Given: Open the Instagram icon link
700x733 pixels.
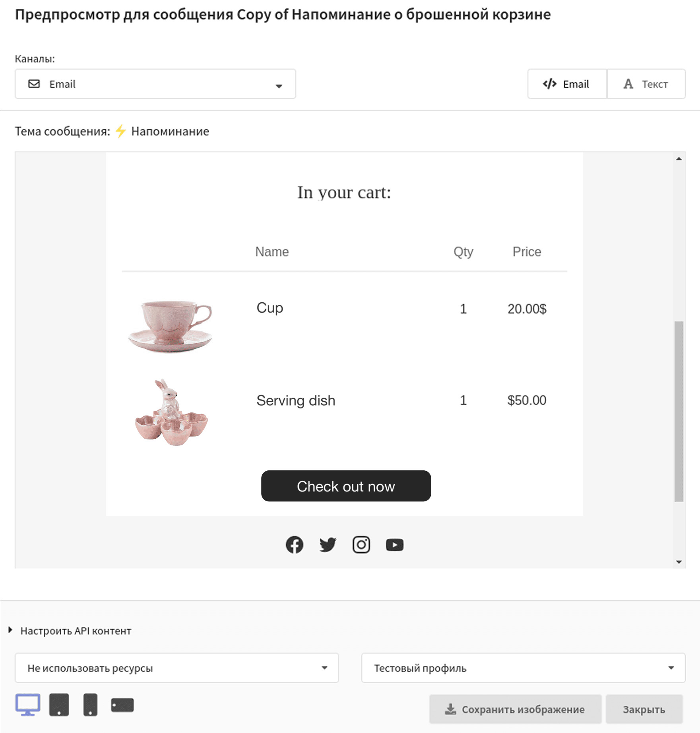Looking at the screenshot, I should coord(361,545).
